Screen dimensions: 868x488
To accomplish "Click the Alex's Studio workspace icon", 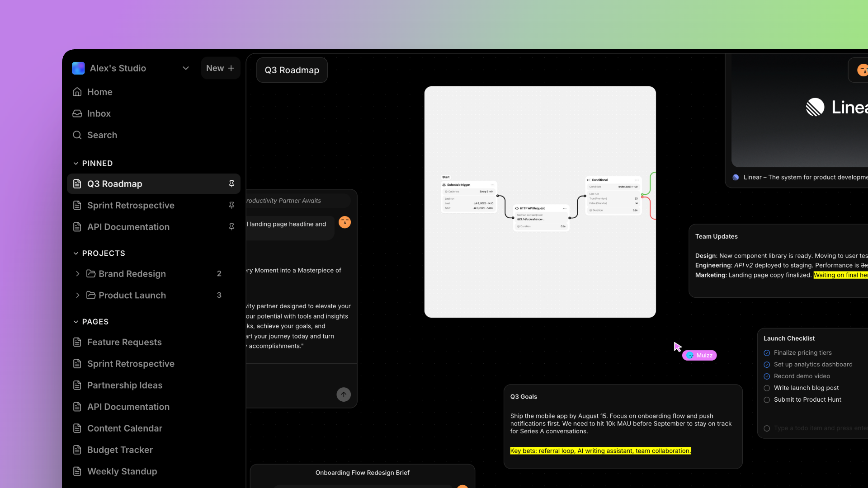I will click(x=78, y=68).
